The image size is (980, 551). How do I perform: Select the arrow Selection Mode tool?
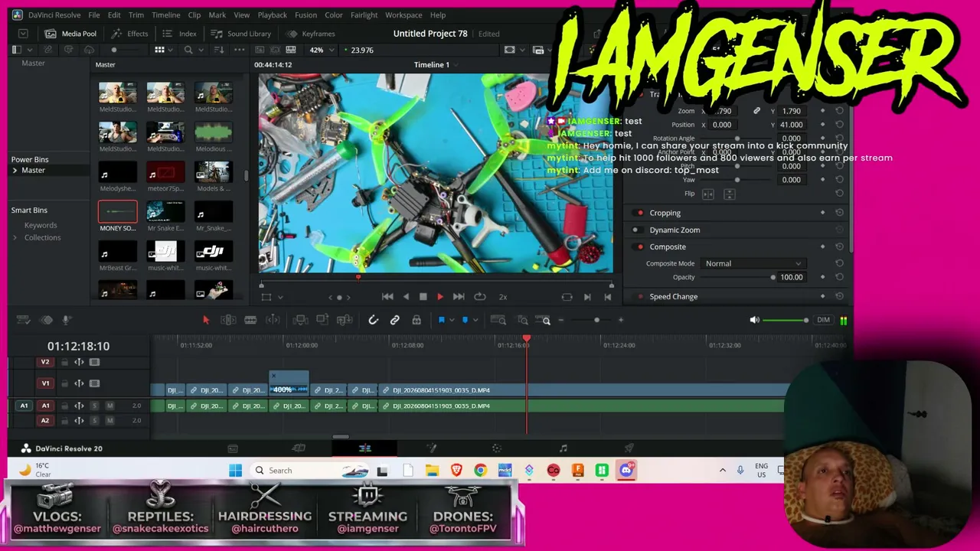[x=206, y=320]
